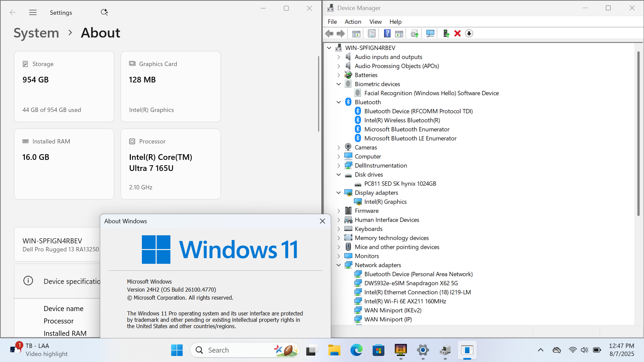Expand the Firmware category
This screenshot has height=362, width=644.
point(339,211)
